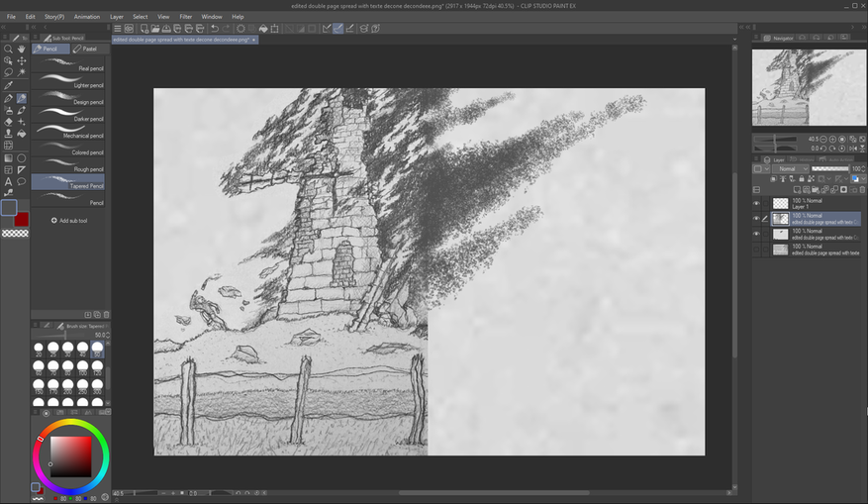Toggle the lock layer icon
This screenshot has width=868, height=504.
(x=802, y=179)
